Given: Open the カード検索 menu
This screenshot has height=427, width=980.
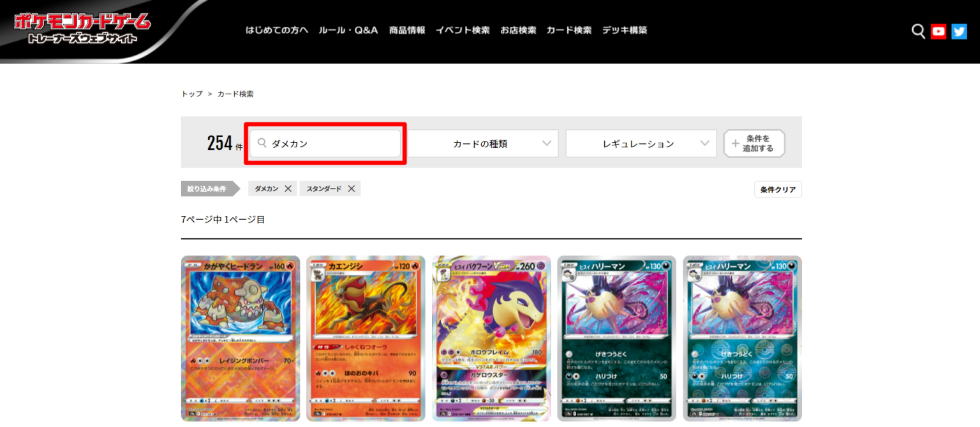Looking at the screenshot, I should 569,30.
